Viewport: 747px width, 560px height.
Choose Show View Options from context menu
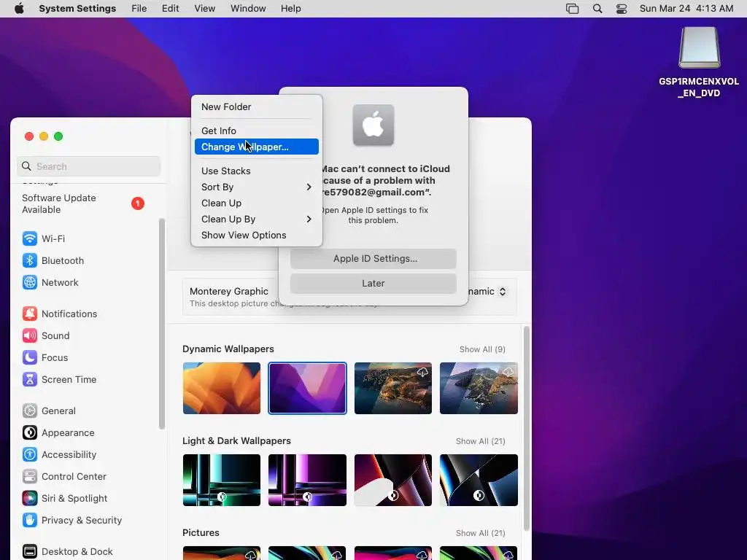pos(256,236)
